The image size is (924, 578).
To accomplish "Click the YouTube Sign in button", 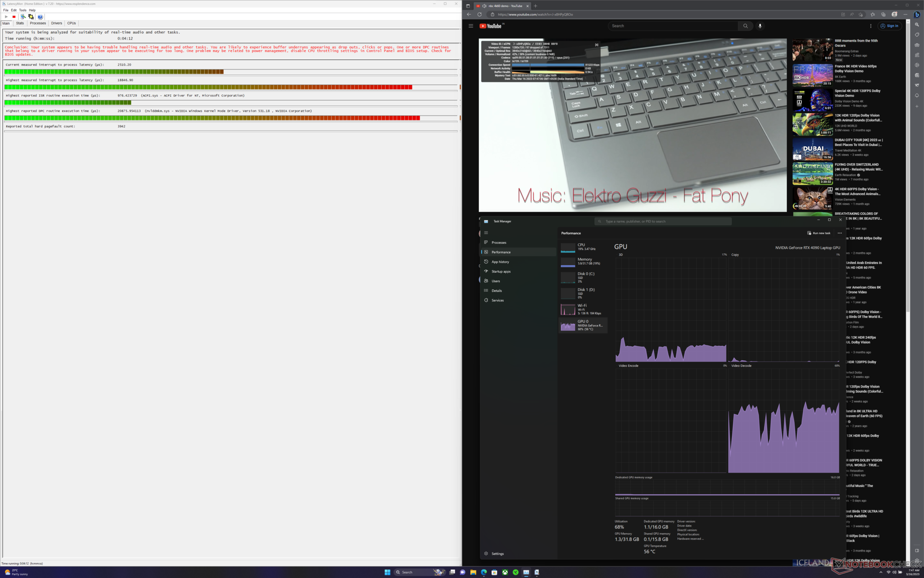I will (x=889, y=26).
